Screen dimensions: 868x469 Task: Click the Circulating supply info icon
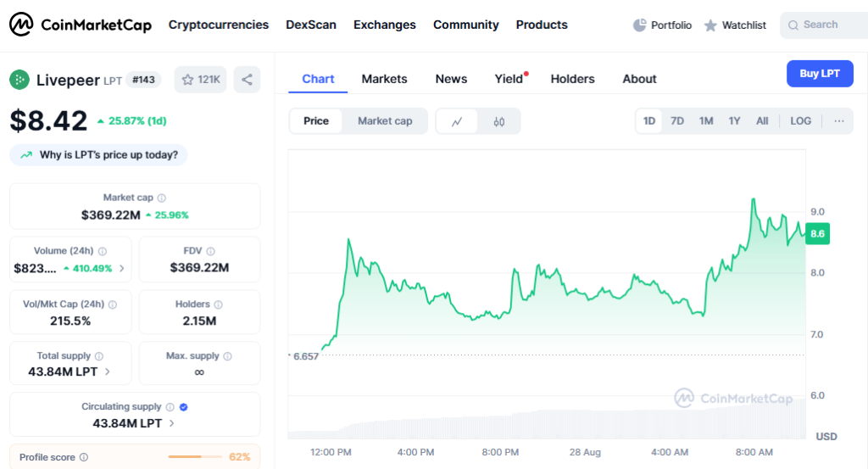[x=170, y=407]
